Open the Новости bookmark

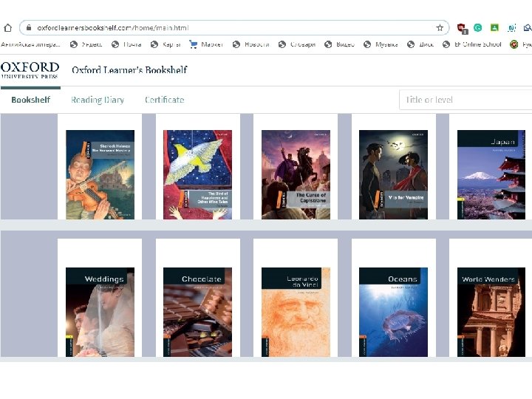coord(251,44)
